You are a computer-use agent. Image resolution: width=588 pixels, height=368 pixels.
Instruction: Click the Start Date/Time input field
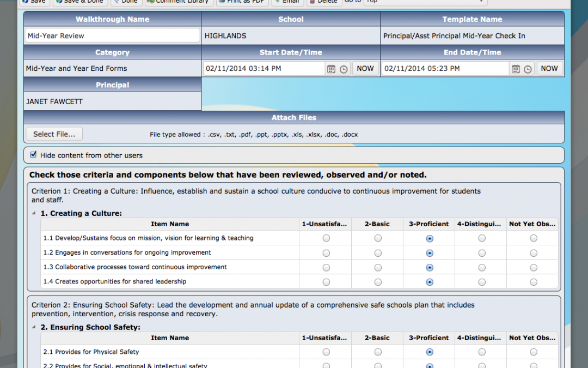coord(264,68)
